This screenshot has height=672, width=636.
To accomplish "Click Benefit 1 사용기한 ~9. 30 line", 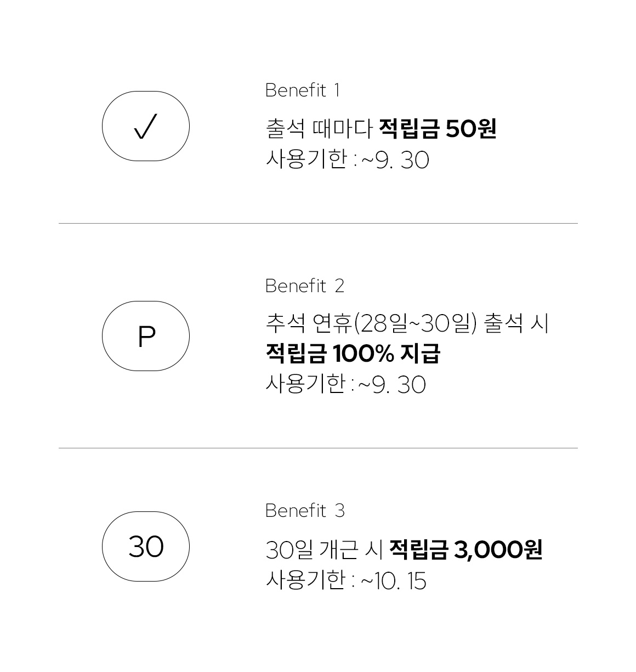I will point(347,160).
